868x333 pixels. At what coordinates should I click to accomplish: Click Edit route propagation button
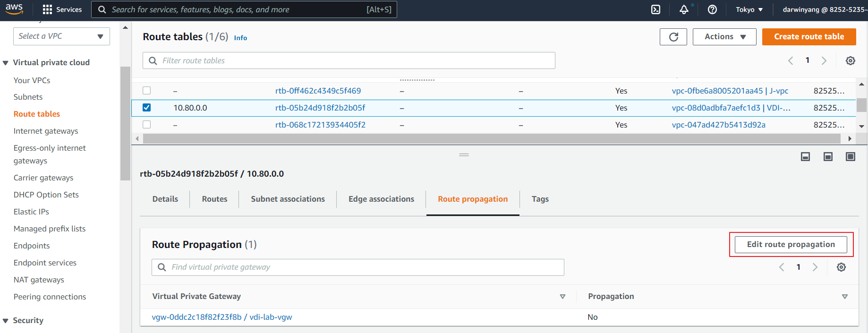coord(791,244)
